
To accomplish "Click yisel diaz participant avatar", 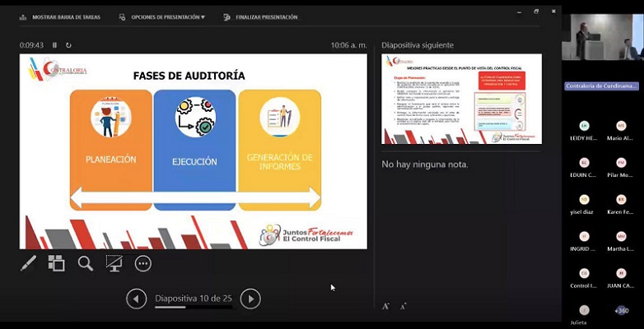I will tap(584, 200).
